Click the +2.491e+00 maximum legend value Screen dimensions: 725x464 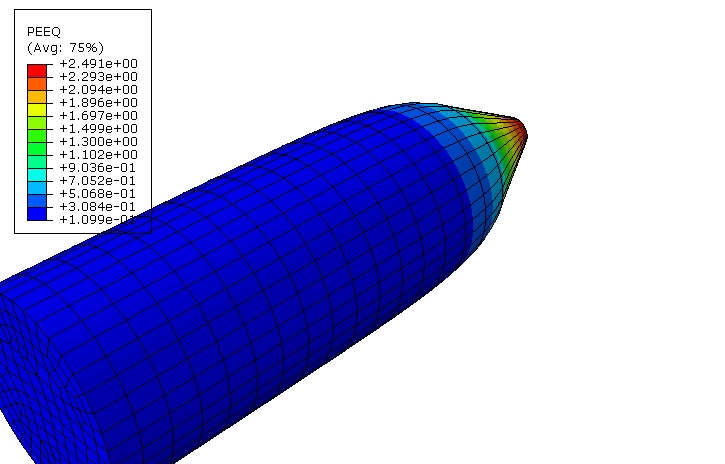pos(98,63)
